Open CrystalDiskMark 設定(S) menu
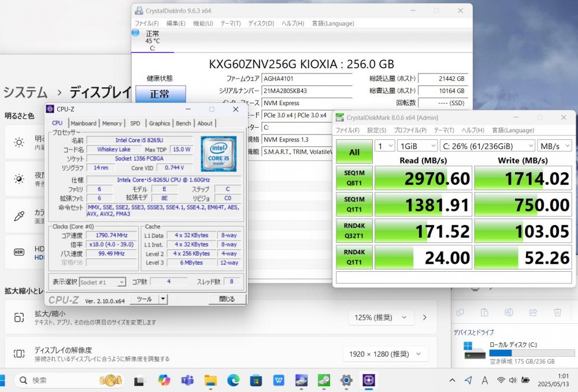 pos(376,130)
